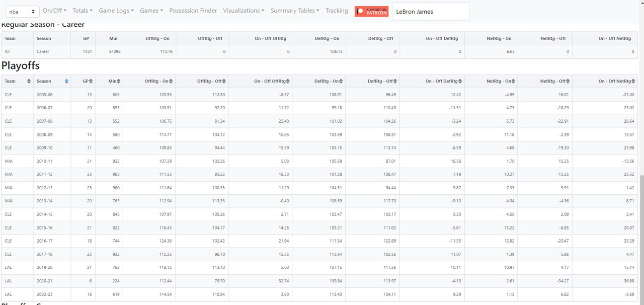This screenshot has height=305, width=644.
Task: Select the 2016-17 season cell
Action: click(51, 241)
